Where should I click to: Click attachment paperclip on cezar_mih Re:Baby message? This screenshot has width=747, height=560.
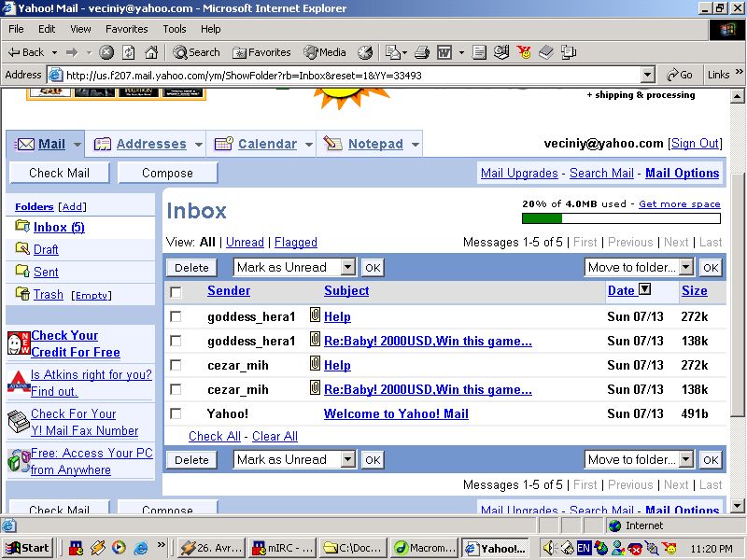coord(315,387)
